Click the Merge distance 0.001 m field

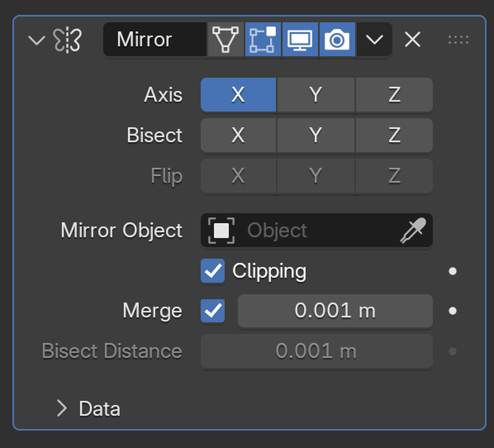tap(335, 311)
